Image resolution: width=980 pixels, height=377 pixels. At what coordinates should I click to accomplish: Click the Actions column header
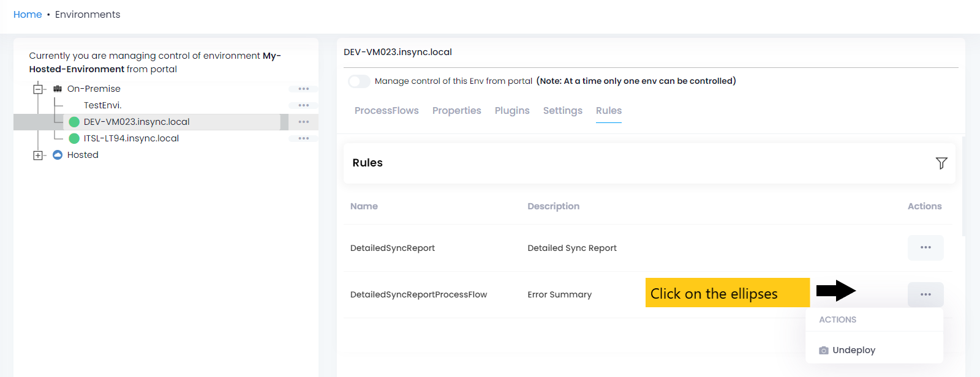[x=924, y=206]
